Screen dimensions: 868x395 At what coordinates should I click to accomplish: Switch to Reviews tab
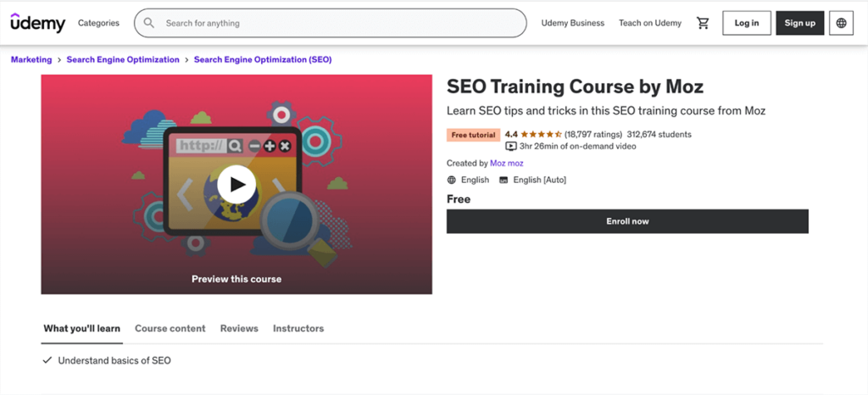[x=239, y=329]
